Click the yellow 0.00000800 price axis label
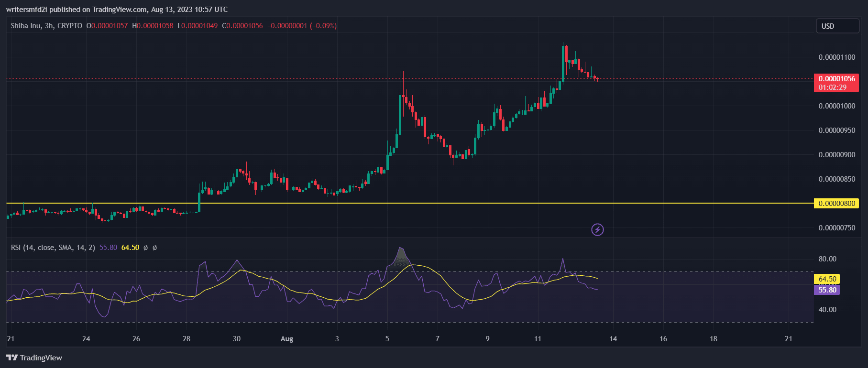 coord(836,204)
